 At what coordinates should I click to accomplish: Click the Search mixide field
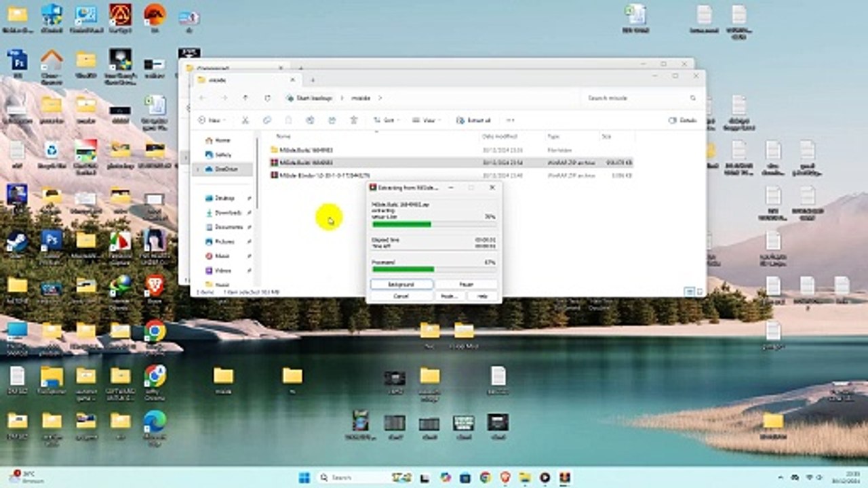641,98
